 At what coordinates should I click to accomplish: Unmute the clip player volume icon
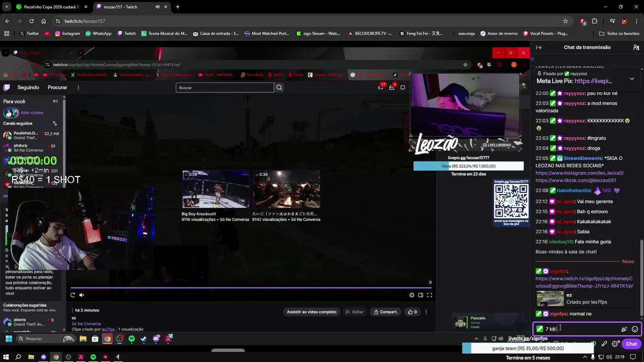pos(82,295)
